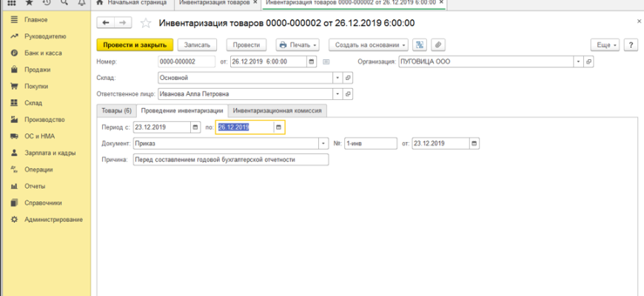
Task: Switch to Инвентаризационная комиссия tab
Action: point(277,110)
